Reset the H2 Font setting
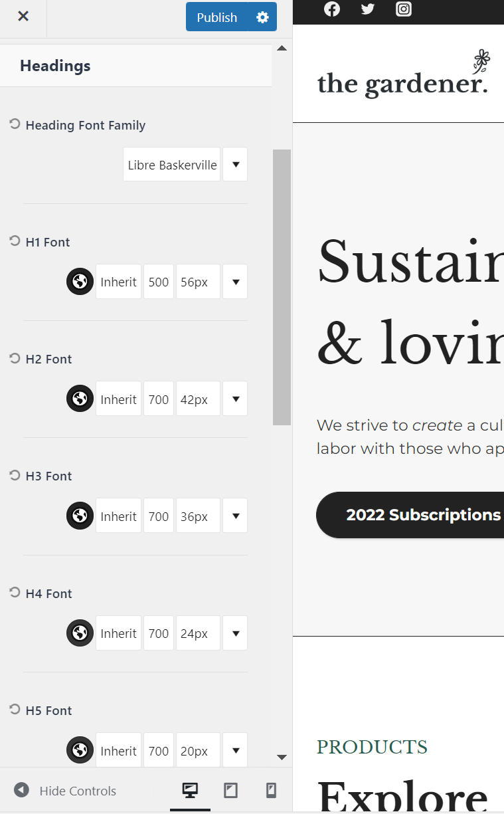This screenshot has height=814, width=504. pyautogui.click(x=15, y=358)
